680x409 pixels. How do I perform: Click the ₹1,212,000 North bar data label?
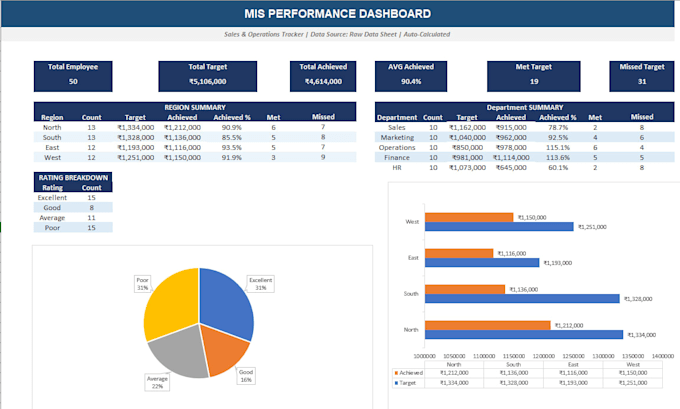(569, 325)
